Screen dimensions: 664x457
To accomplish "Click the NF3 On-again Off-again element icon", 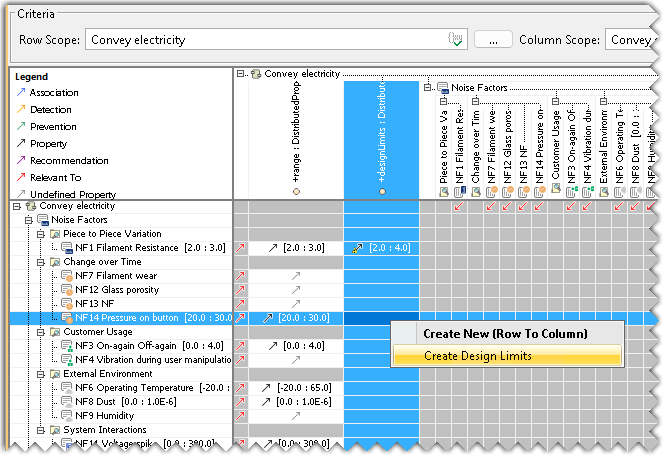I will point(67,346).
